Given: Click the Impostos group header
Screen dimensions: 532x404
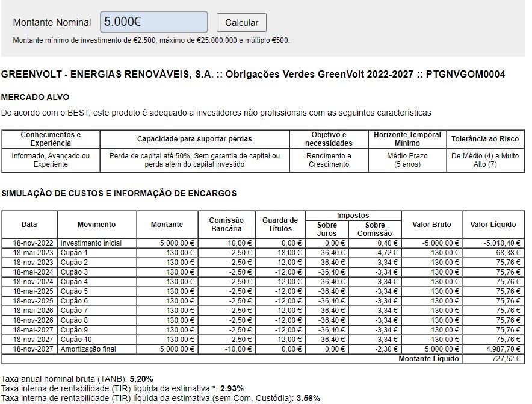Looking at the screenshot, I should [353, 216].
